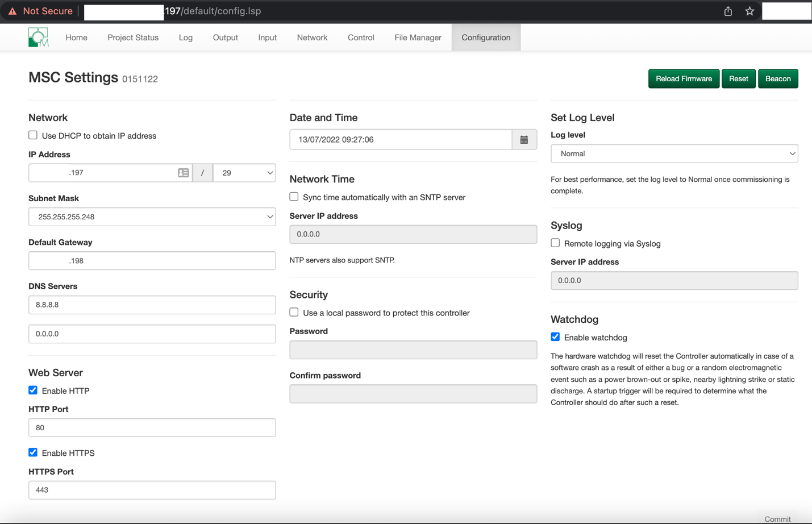Click the Beacon button
812x524 pixels.
[x=777, y=79]
